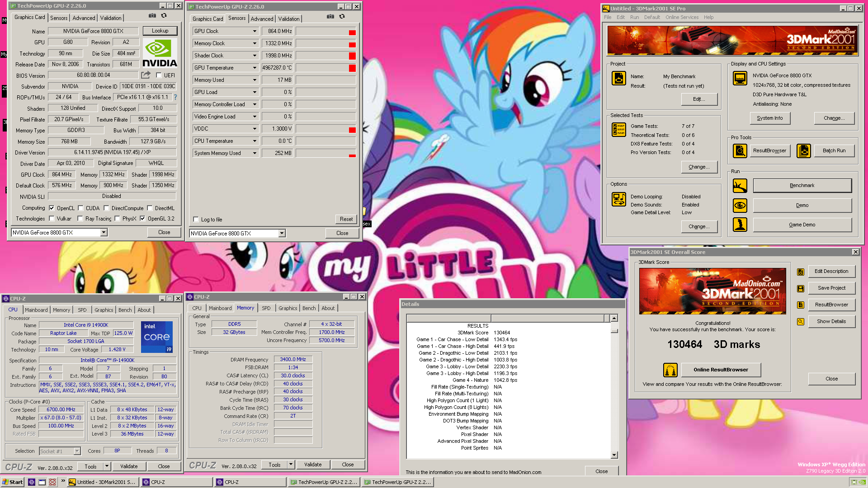
Task: Open the Memory Clock sensor dropdown
Action: tap(255, 43)
